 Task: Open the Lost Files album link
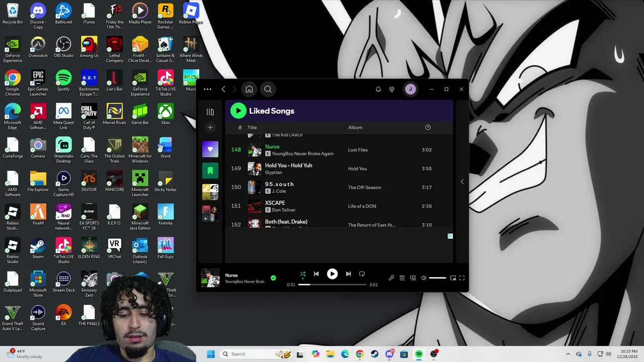click(358, 150)
